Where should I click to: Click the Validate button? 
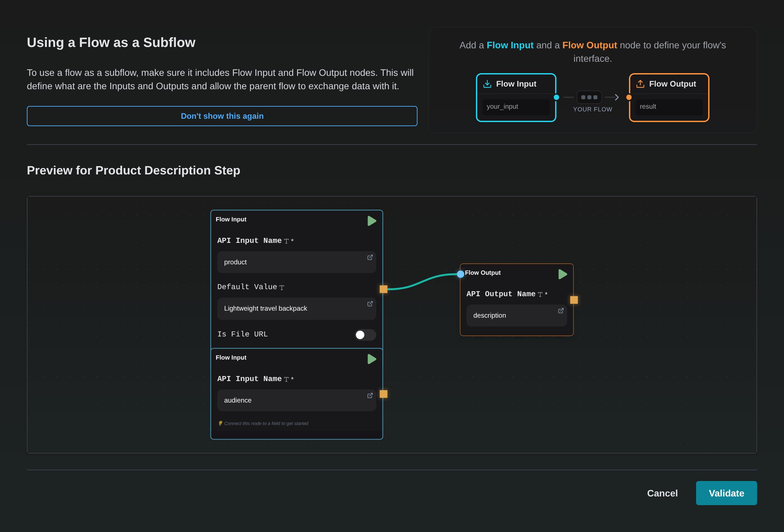tap(727, 493)
